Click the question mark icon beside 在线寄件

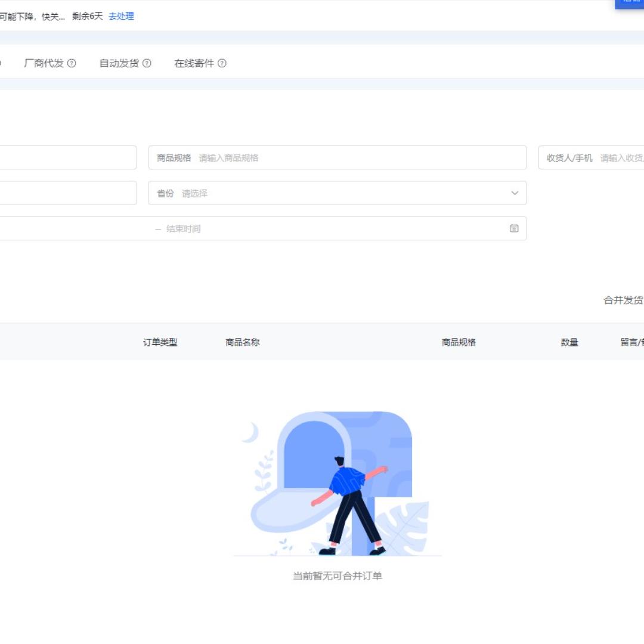pyautogui.click(x=222, y=63)
